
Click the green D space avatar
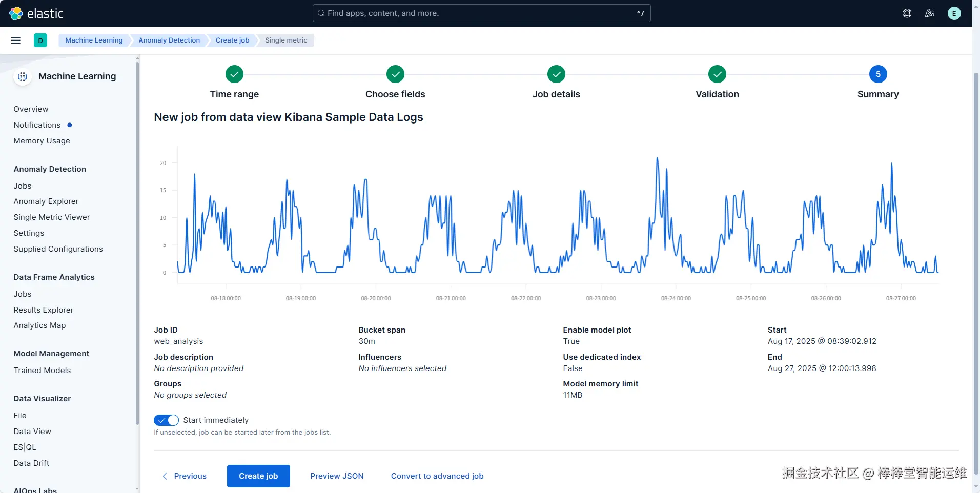point(40,40)
